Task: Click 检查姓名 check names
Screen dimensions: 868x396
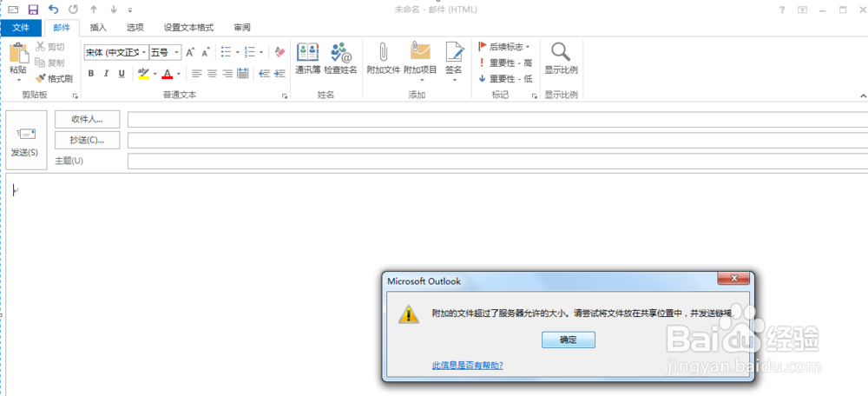Action: pos(340,59)
